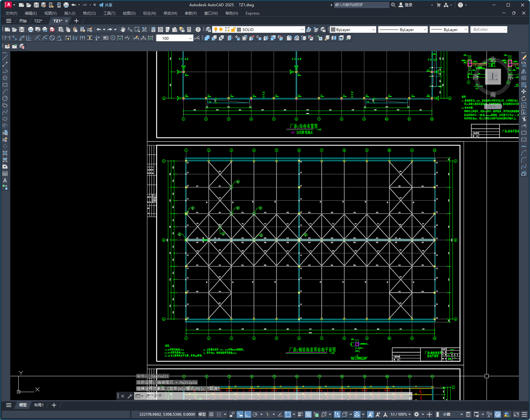This screenshot has height=420, width=530.
Task: Click the Plot printer icon in toolbar
Action: [30, 29]
